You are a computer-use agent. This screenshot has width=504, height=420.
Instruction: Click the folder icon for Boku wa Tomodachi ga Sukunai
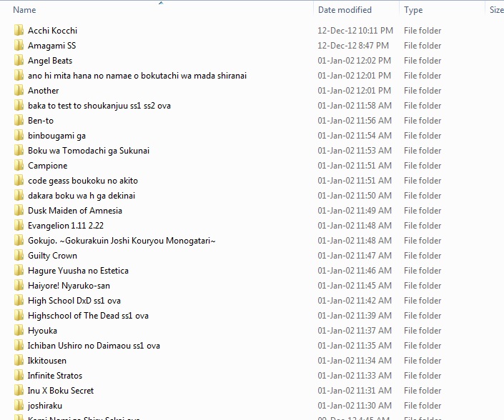19,151
